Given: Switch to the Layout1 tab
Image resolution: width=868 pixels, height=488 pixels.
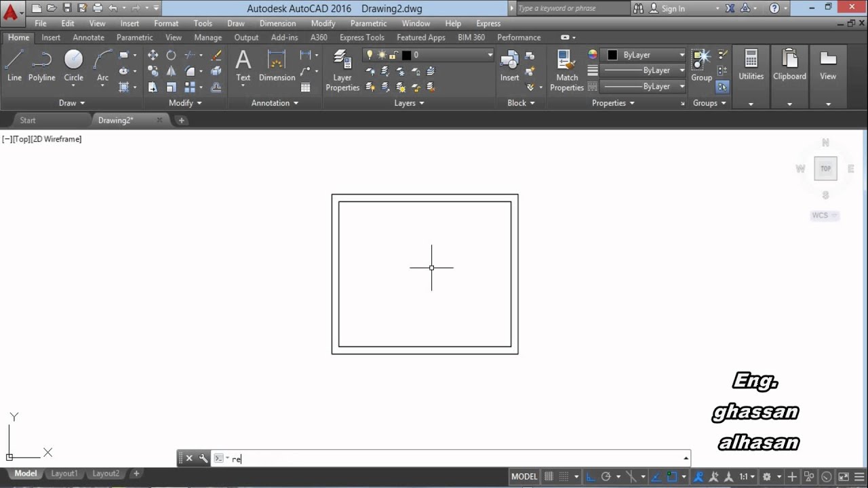Looking at the screenshot, I should [x=64, y=474].
